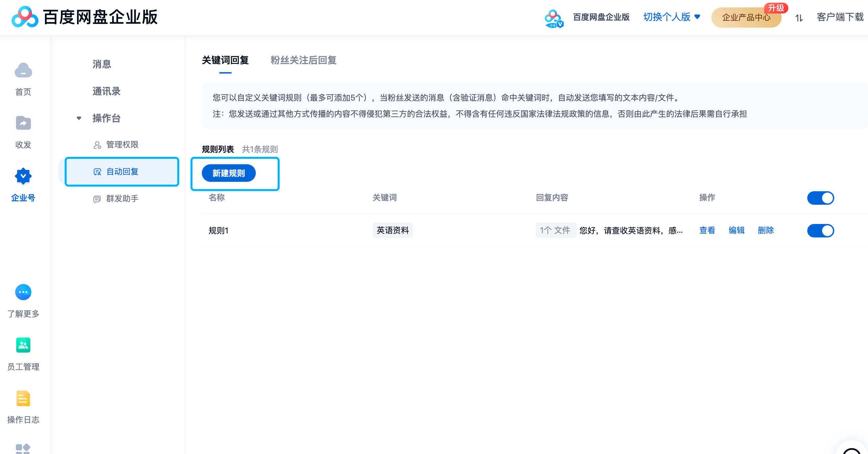The width and height of the screenshot is (868, 454).
Task: Select 自动回复 in the sidebar
Action: [122, 172]
